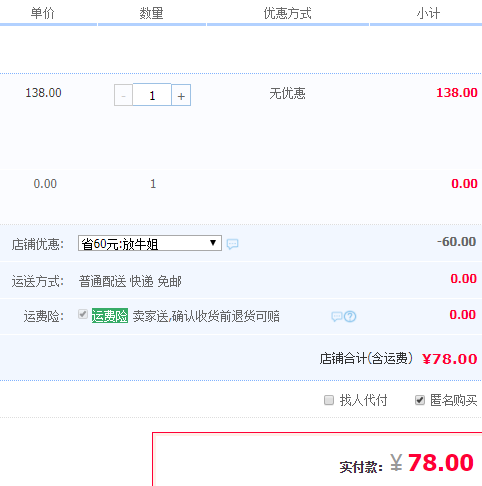Click the plus button to increase quantity
482x486 pixels.
[181, 95]
